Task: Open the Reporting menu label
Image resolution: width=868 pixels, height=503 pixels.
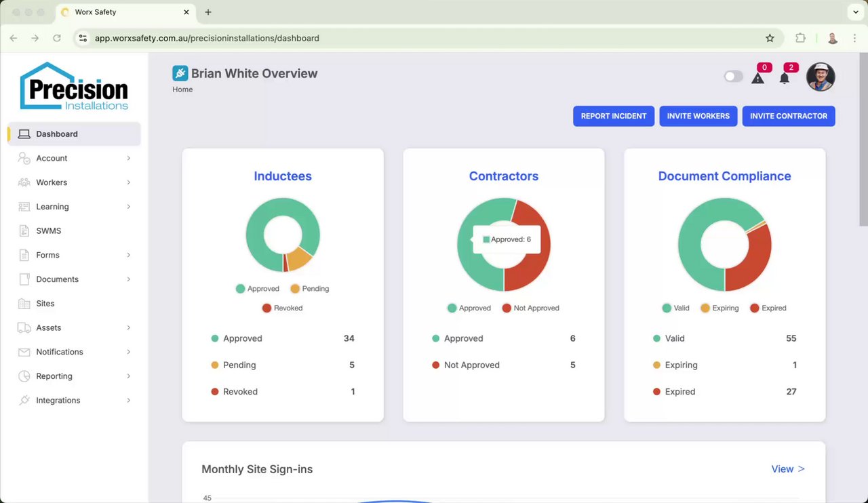Action: tap(54, 376)
